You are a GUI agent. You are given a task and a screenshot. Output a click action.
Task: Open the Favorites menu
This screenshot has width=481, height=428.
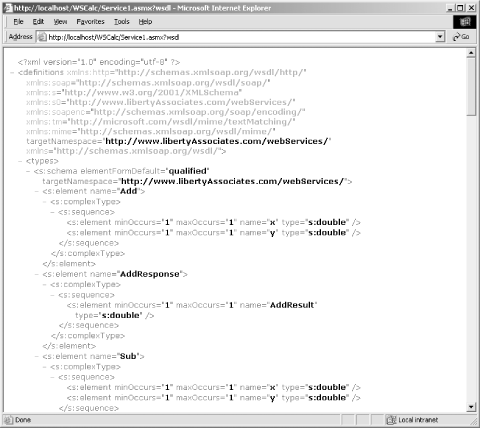coord(90,22)
